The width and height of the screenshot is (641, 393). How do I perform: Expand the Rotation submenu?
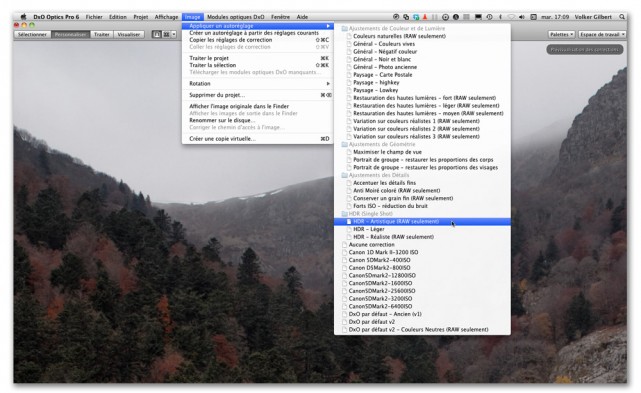(x=259, y=83)
